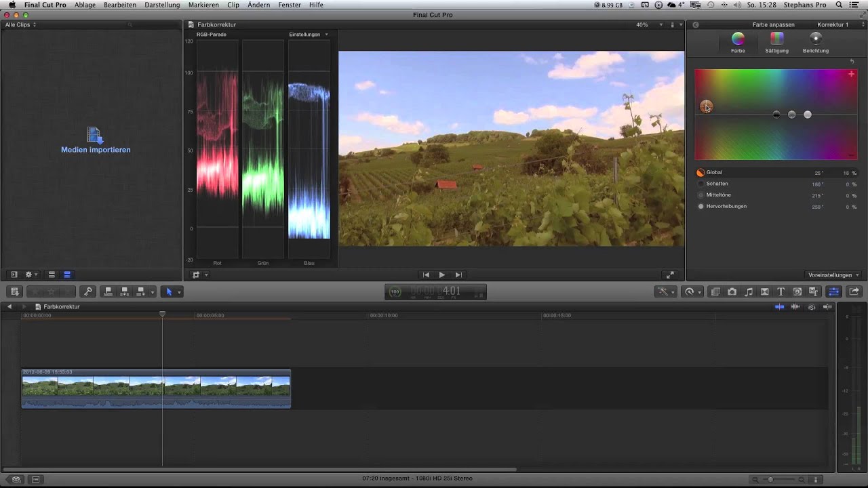Open the timeline index list icon

35,479
